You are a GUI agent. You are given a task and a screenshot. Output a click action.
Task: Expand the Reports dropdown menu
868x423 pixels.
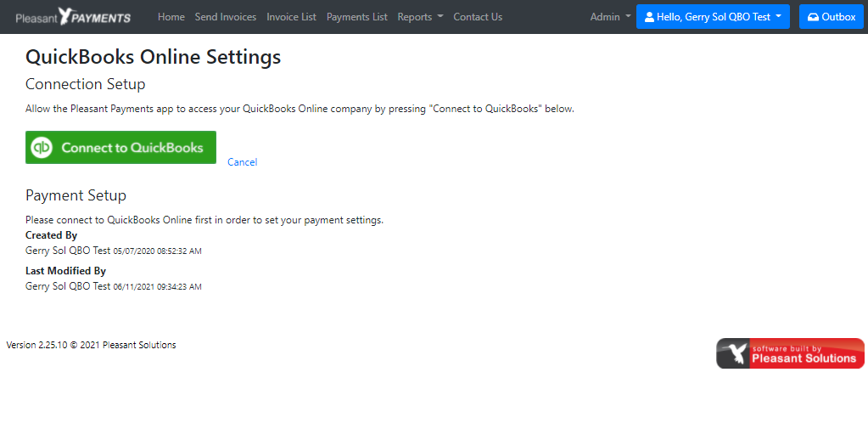(420, 17)
